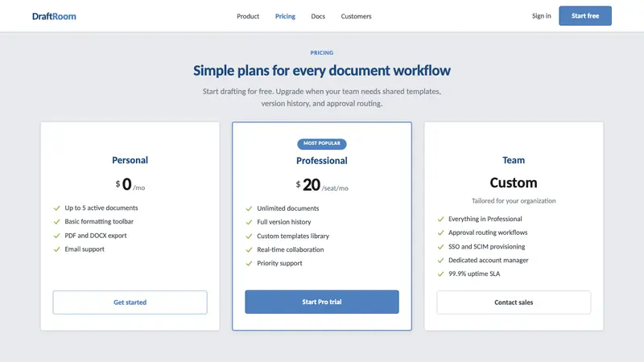Viewport: 644px width, 362px height.
Task: Click '99.9% uptime SLA' text
Action: (x=474, y=274)
